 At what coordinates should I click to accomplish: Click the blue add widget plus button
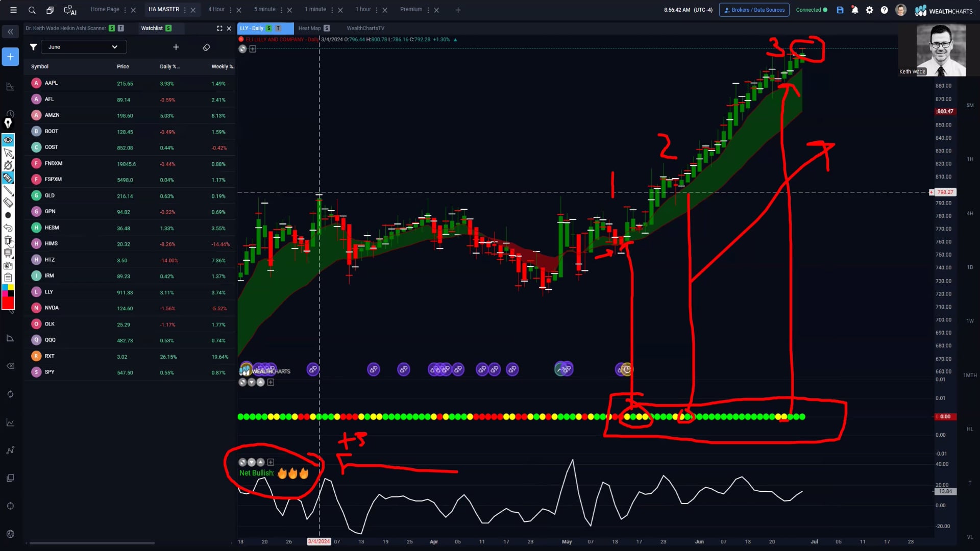point(10,57)
